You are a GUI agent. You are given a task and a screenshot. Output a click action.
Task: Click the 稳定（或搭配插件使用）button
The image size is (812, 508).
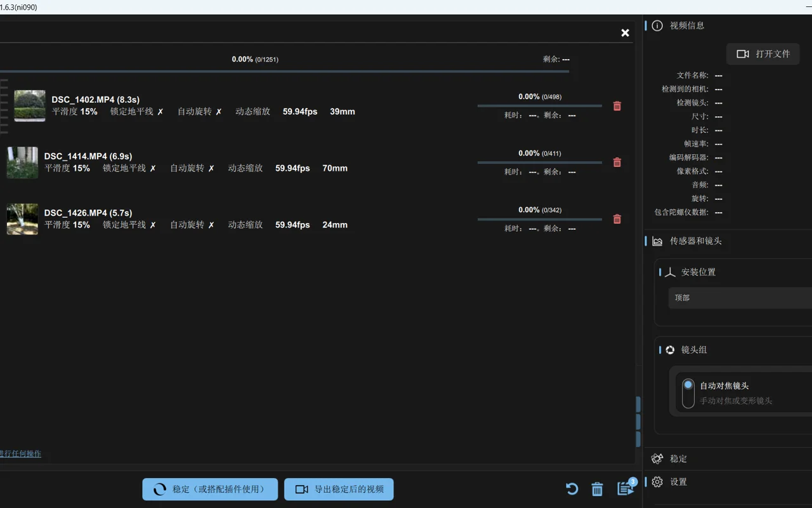tap(210, 489)
